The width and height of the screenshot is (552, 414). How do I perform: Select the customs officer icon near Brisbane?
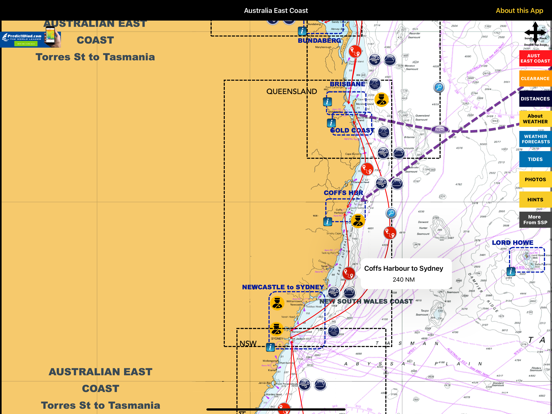[x=381, y=100]
